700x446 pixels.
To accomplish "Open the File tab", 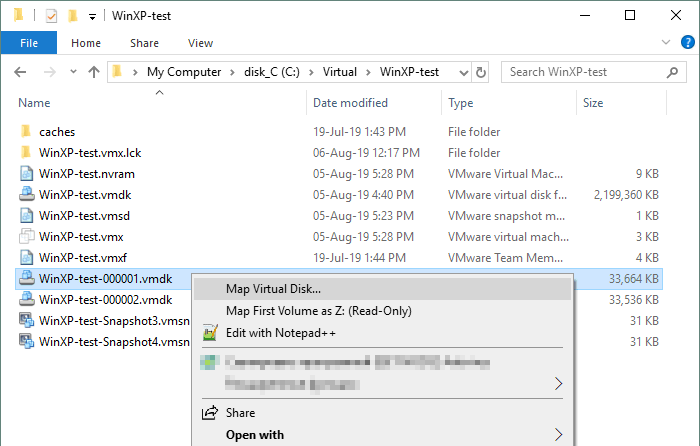I will [29, 43].
